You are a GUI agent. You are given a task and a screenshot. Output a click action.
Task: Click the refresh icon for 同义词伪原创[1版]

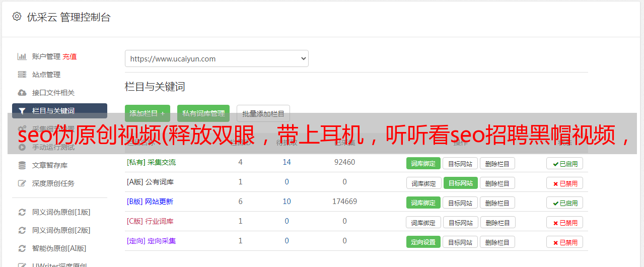tap(22, 212)
